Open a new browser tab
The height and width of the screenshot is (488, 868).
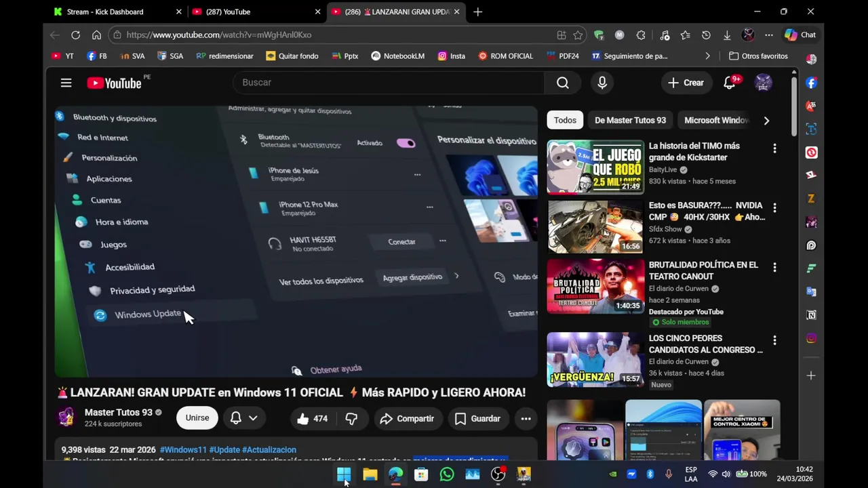point(477,12)
